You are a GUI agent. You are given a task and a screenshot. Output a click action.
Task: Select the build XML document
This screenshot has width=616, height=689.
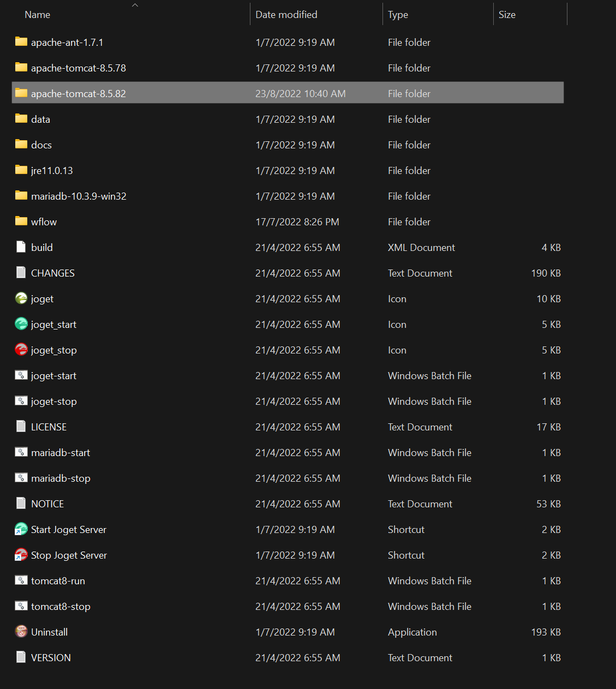[42, 248]
